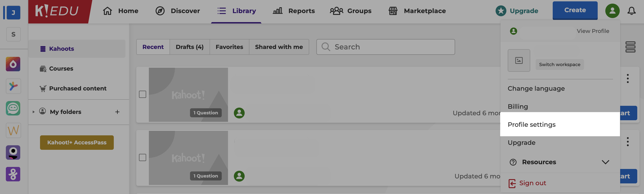Expand the My folders tree
The height and width of the screenshot is (194, 644).
pyautogui.click(x=33, y=112)
